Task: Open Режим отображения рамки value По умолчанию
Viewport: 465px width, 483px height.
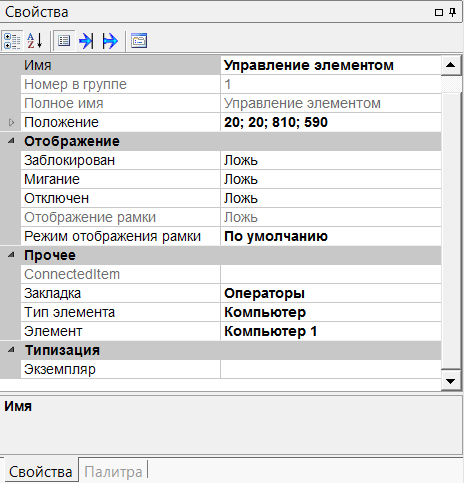Action: pos(331,236)
